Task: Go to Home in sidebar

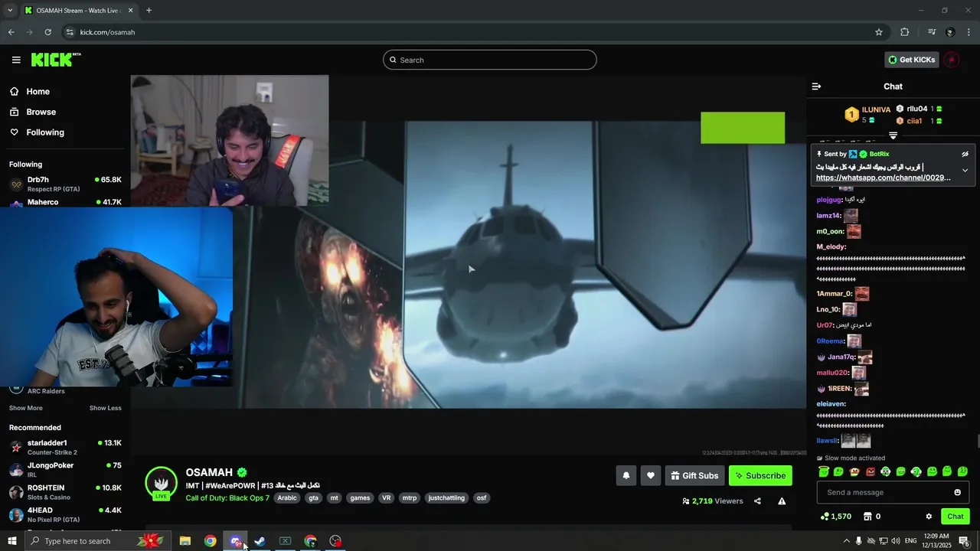Action: pyautogui.click(x=30, y=91)
